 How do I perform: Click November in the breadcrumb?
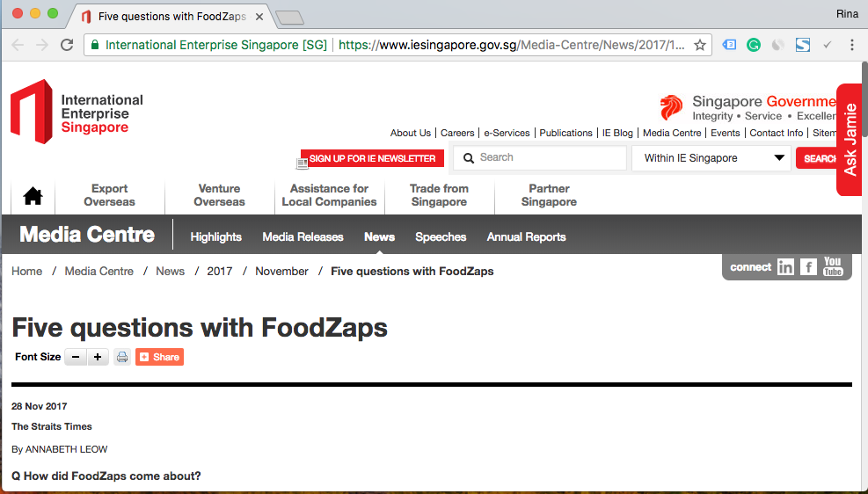(x=281, y=271)
